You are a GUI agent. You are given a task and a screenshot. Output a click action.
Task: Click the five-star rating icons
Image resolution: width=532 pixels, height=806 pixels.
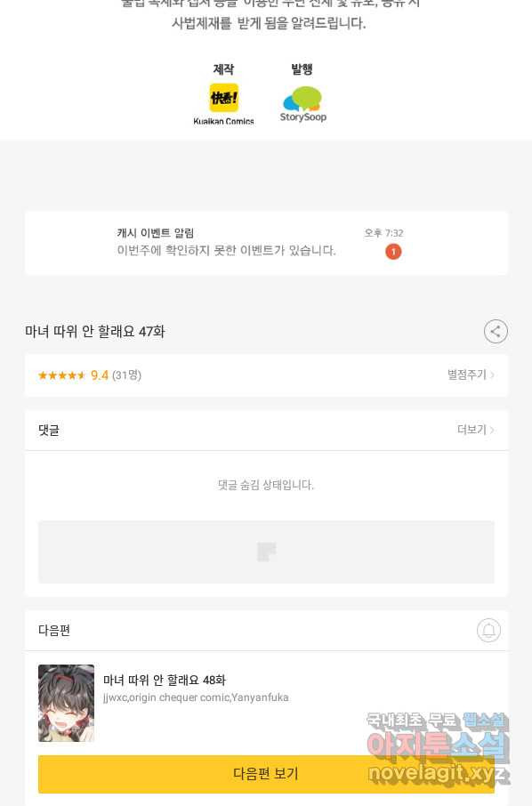[x=61, y=375]
